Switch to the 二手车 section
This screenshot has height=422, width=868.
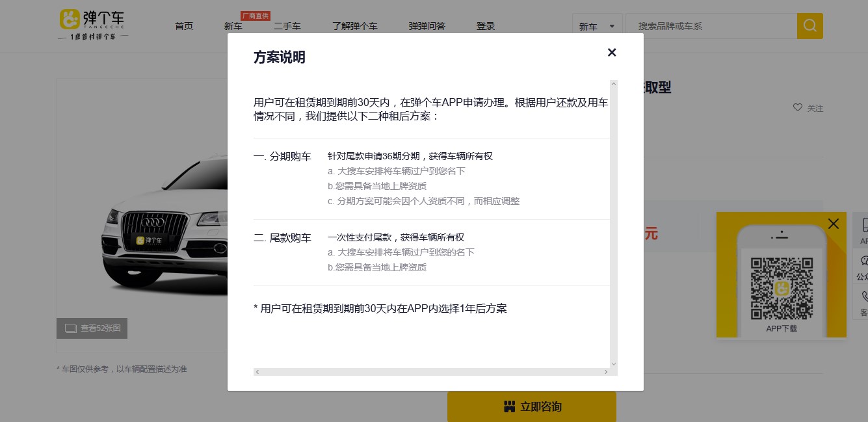pos(288,26)
